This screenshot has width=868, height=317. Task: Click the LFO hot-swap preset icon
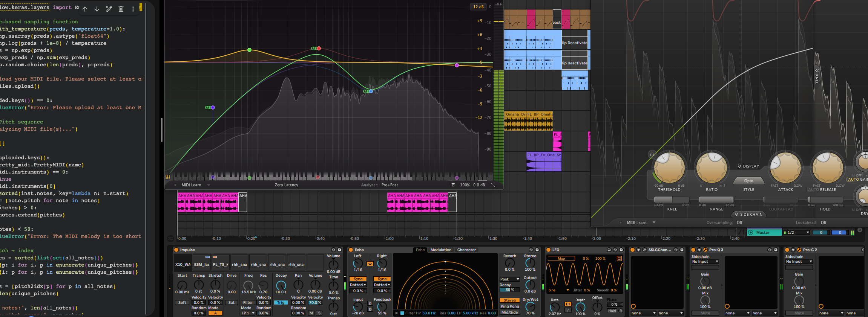point(615,250)
